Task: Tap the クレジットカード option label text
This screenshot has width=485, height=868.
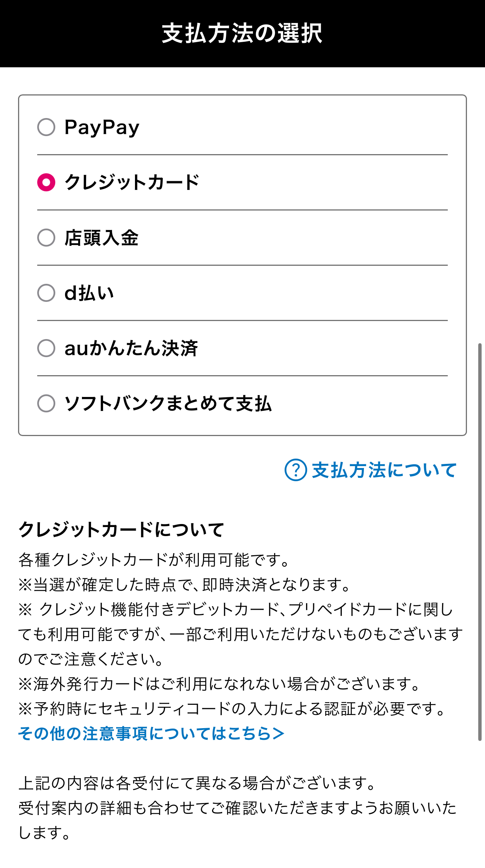Action: (132, 182)
